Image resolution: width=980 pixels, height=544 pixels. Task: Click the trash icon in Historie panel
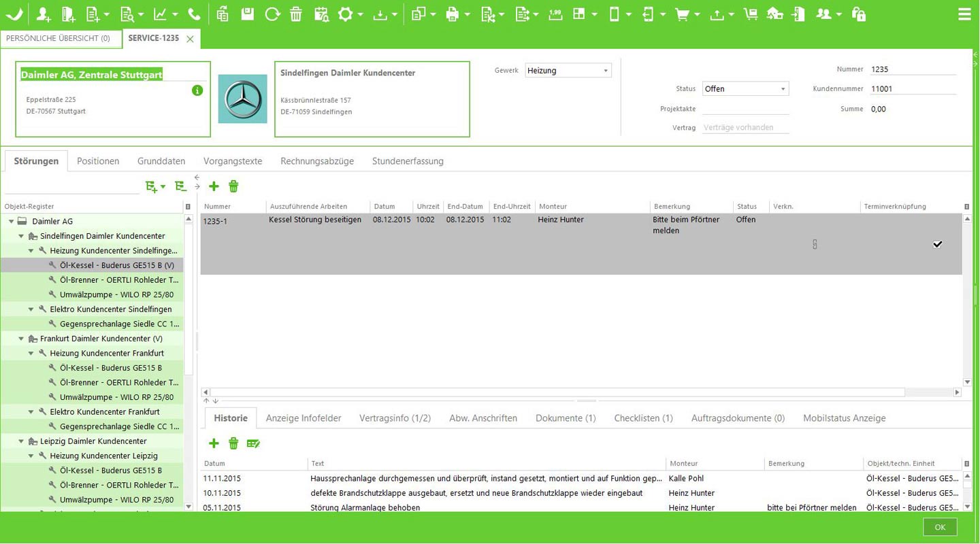click(x=233, y=443)
